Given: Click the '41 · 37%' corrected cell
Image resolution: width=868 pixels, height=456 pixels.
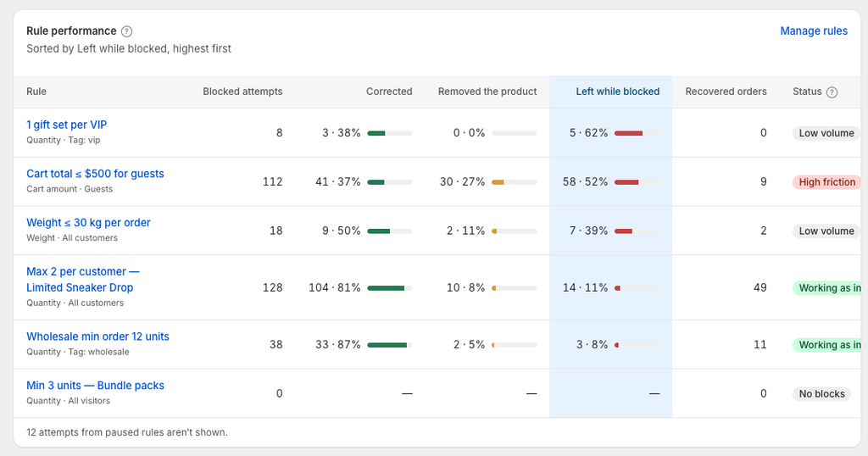Looking at the screenshot, I should 337,182.
